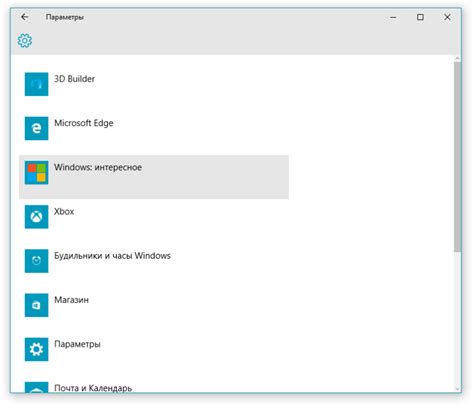Click the alarm clock app icon
This screenshot has height=406, width=474.
pyautogui.click(x=36, y=261)
